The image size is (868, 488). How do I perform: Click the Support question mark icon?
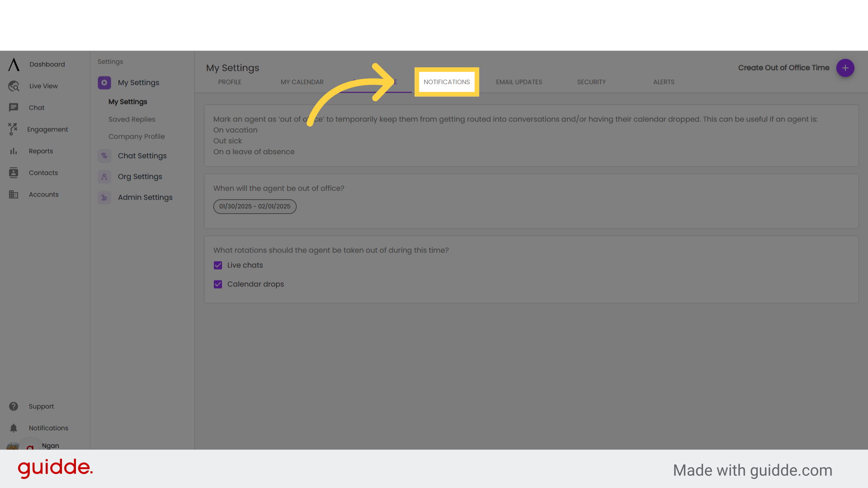14,406
